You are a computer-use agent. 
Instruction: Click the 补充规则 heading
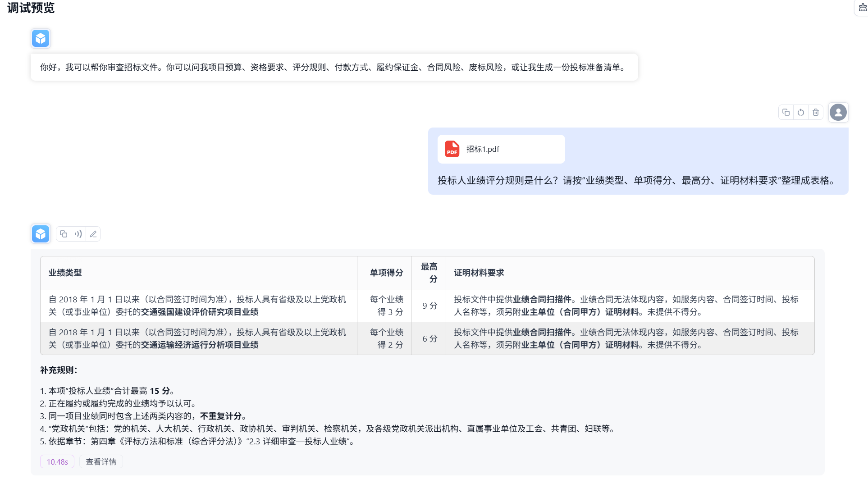pos(59,370)
